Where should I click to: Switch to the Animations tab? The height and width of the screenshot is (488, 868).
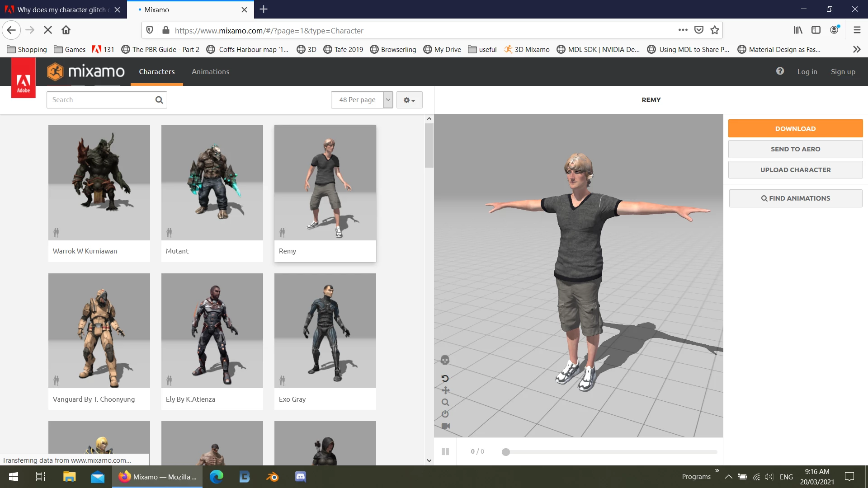point(210,71)
